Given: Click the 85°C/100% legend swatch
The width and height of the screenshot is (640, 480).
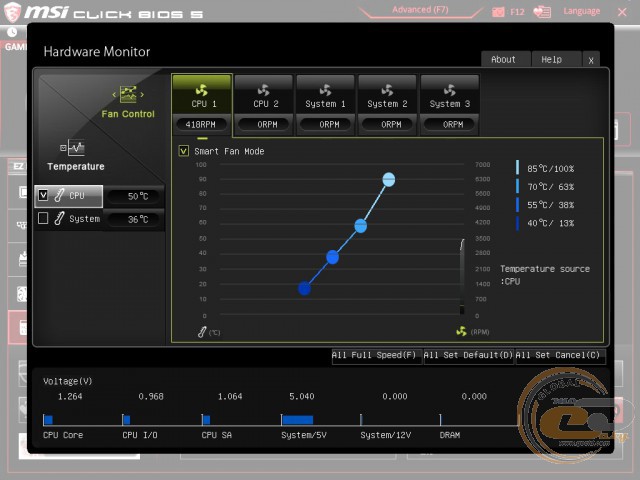Looking at the screenshot, I should [x=518, y=167].
